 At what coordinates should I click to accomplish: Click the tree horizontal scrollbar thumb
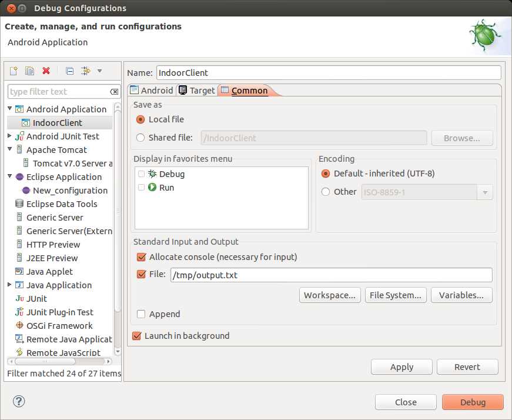(45, 361)
